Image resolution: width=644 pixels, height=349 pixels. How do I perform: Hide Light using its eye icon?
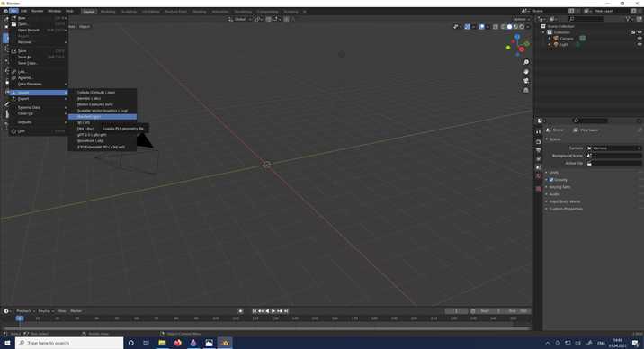(640, 44)
